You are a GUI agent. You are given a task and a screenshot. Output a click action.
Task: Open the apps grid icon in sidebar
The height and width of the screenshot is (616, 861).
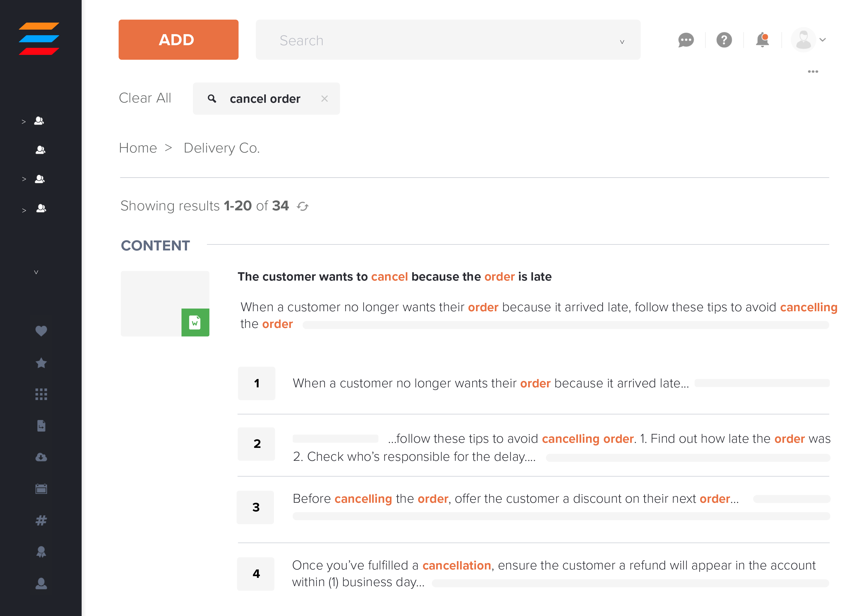41,395
